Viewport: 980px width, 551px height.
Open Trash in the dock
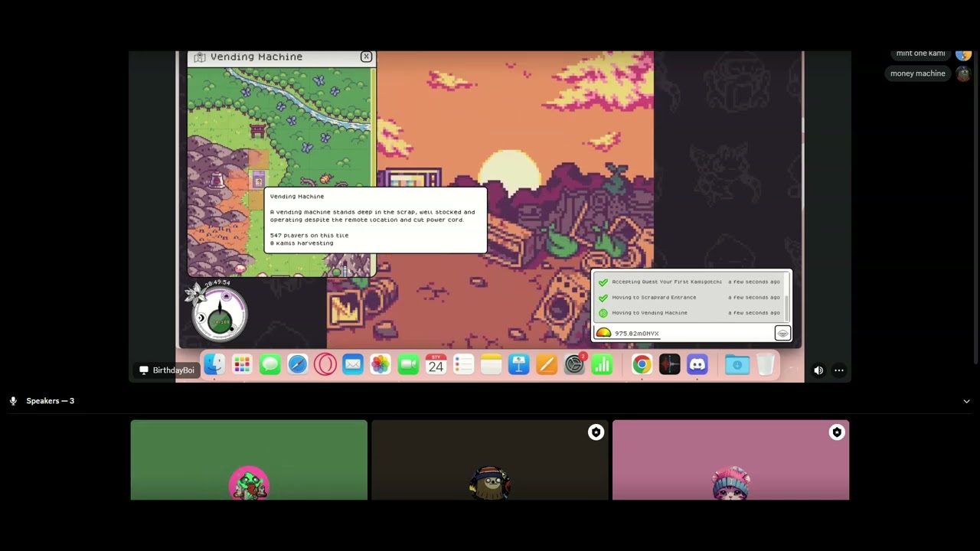tap(765, 365)
